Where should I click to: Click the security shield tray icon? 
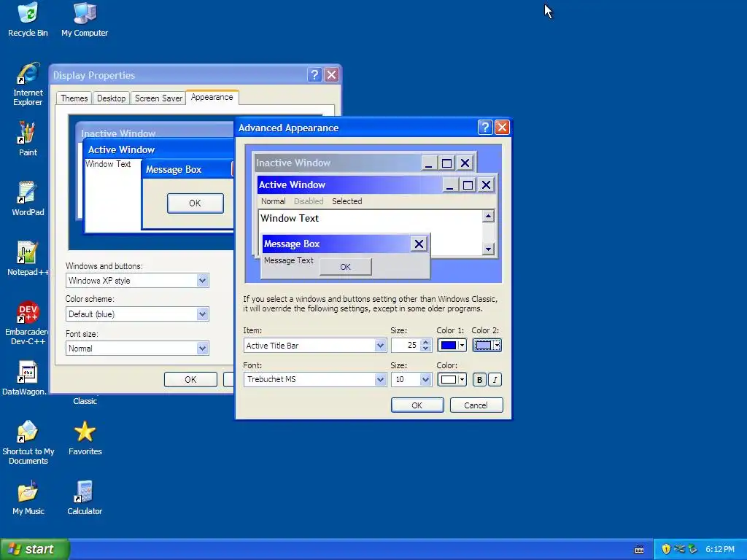(666, 549)
